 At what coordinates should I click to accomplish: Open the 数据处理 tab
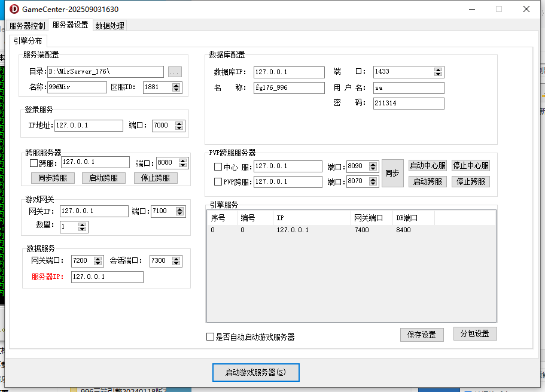(110, 26)
